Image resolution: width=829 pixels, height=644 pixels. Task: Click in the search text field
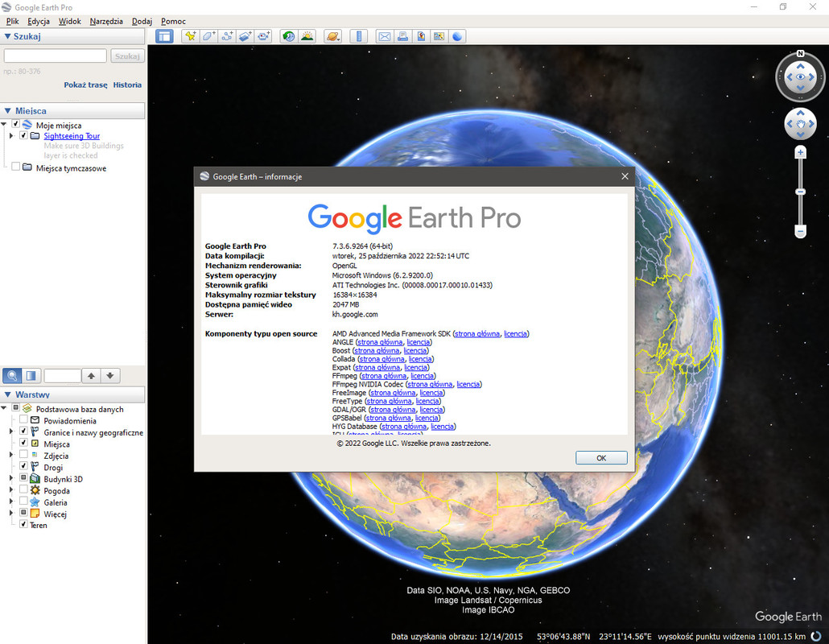coord(56,56)
